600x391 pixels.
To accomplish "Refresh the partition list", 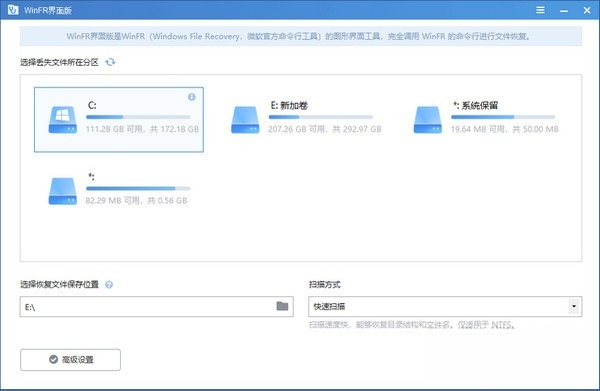I will click(110, 62).
